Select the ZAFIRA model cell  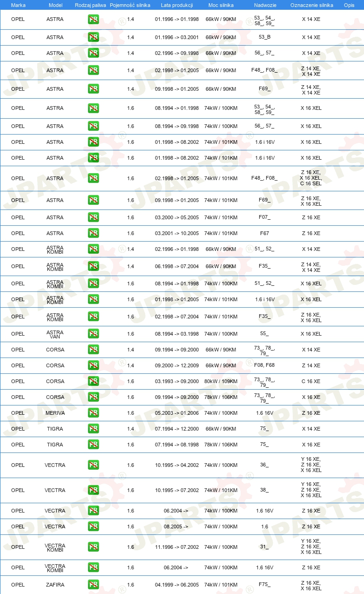tap(55, 585)
